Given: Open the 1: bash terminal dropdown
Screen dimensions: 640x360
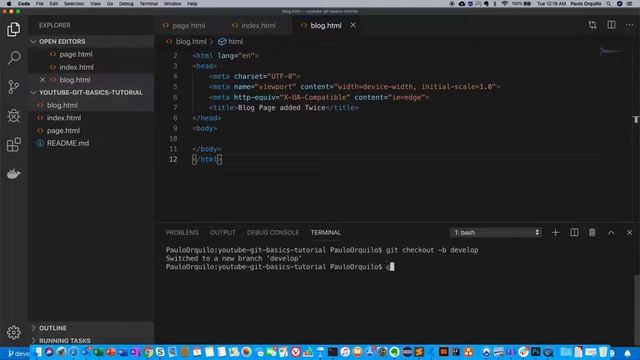Looking at the screenshot, I should (496, 233).
